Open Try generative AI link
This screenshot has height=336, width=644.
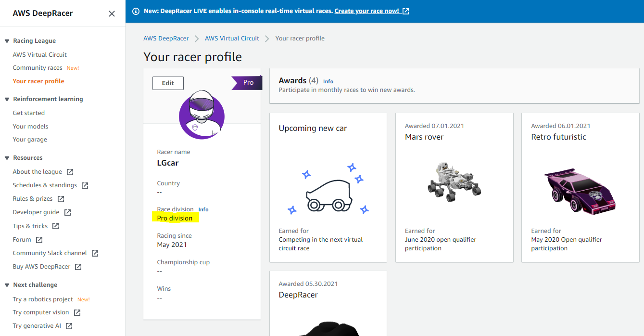37,326
